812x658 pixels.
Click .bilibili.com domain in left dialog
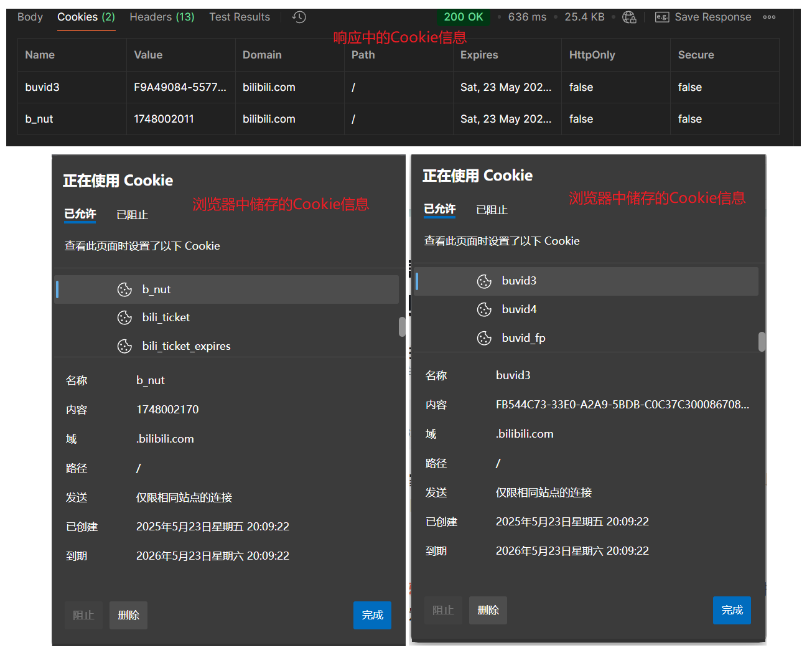click(x=165, y=439)
